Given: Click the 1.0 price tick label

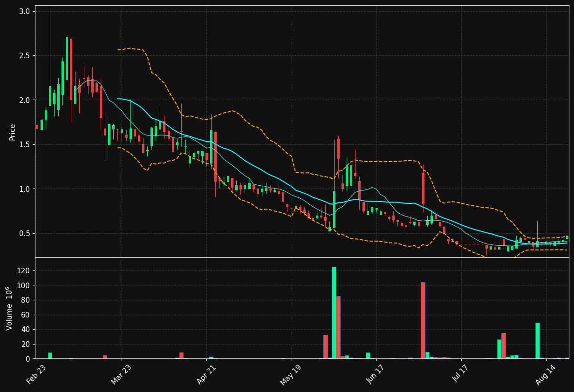Looking at the screenshot, I should tap(26, 189).
